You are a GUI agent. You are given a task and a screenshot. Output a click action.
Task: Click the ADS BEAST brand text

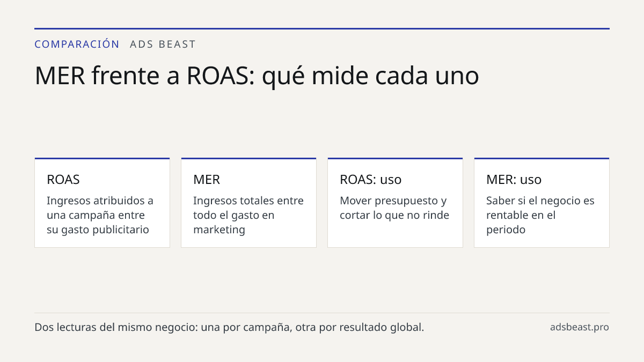tap(163, 44)
